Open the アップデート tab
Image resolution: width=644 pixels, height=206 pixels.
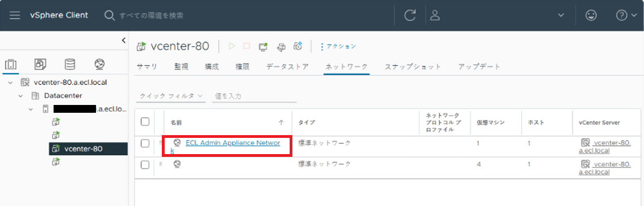point(480,66)
